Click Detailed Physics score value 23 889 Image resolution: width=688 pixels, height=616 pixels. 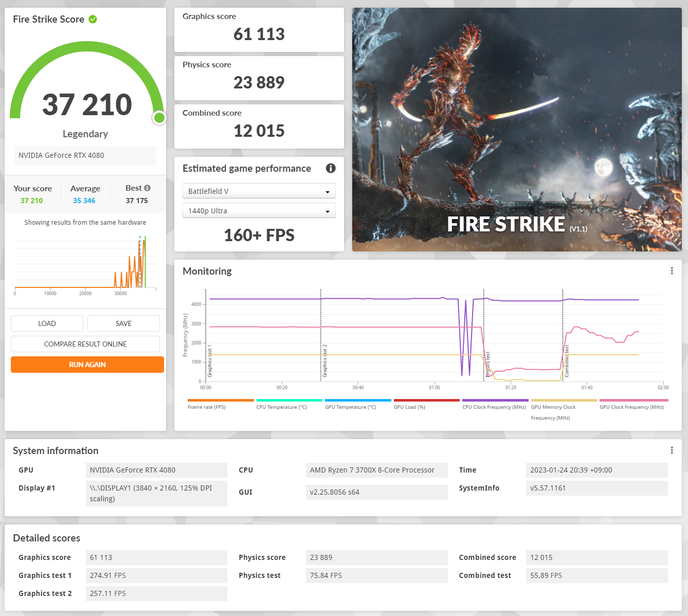377,557
